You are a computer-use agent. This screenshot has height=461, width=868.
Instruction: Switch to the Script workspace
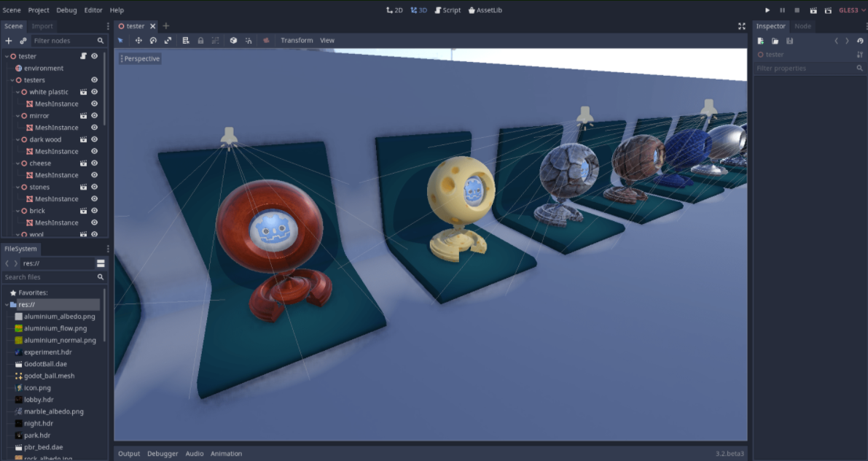(447, 10)
